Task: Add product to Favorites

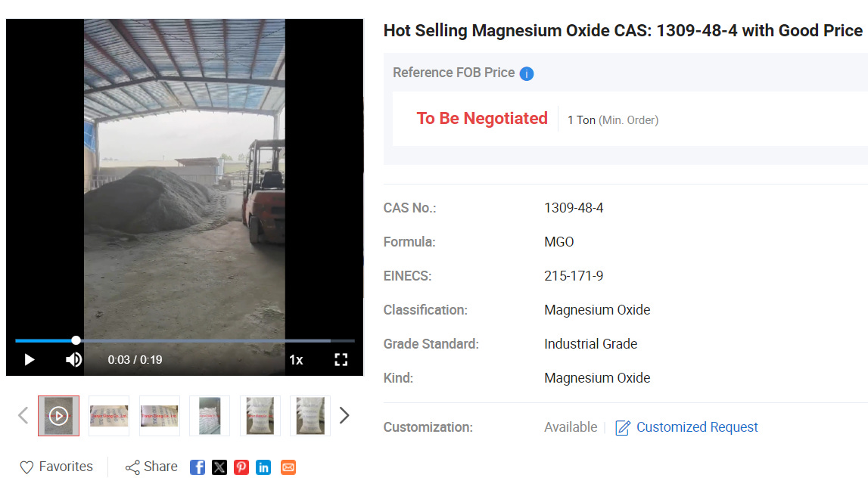Action: (57, 467)
